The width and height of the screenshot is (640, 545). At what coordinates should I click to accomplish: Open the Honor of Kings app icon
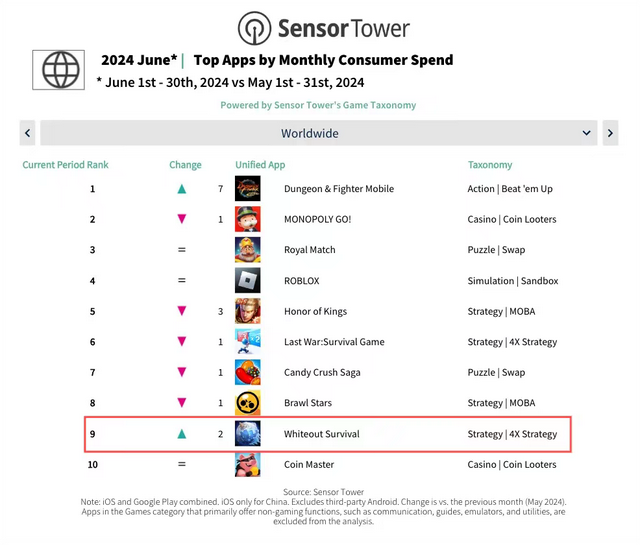coord(247,311)
